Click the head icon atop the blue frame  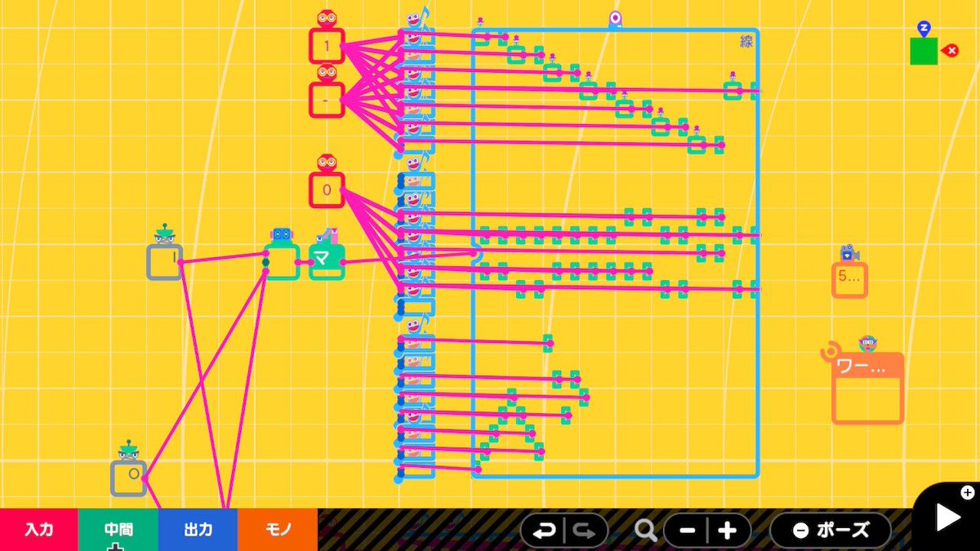(615, 19)
